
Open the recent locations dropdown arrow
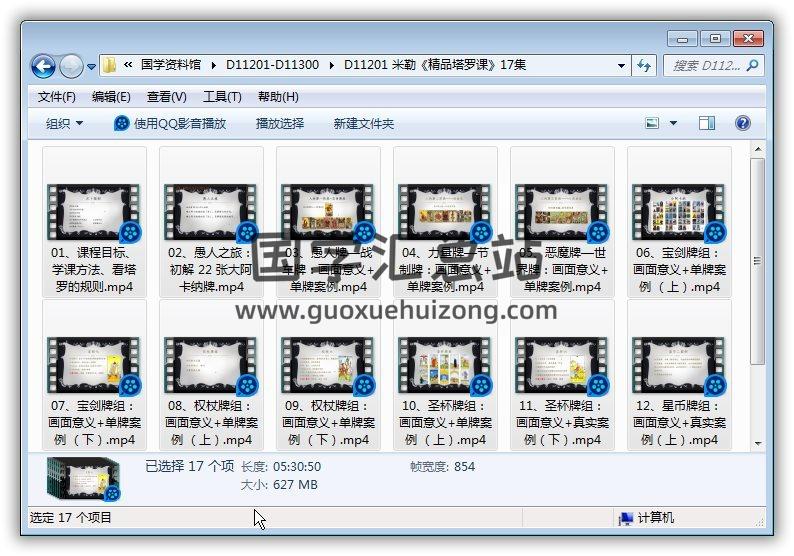(x=91, y=66)
